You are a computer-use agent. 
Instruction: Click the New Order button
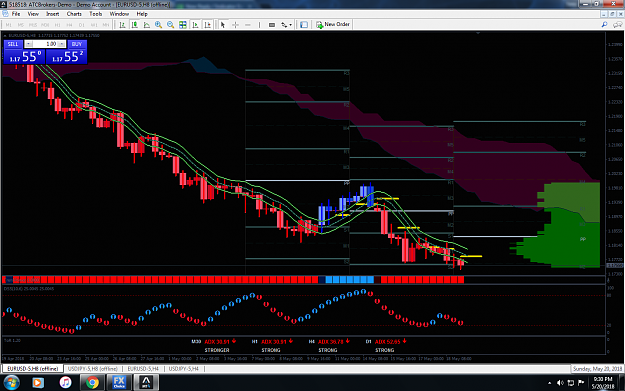tap(333, 24)
